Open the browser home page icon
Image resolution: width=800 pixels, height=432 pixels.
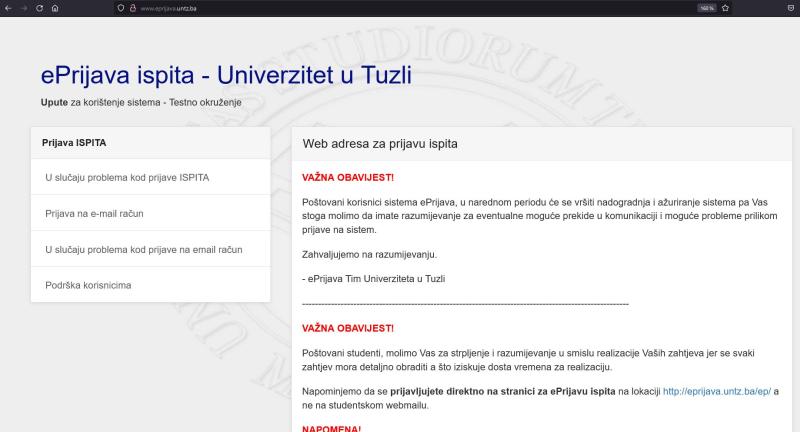tap(55, 8)
